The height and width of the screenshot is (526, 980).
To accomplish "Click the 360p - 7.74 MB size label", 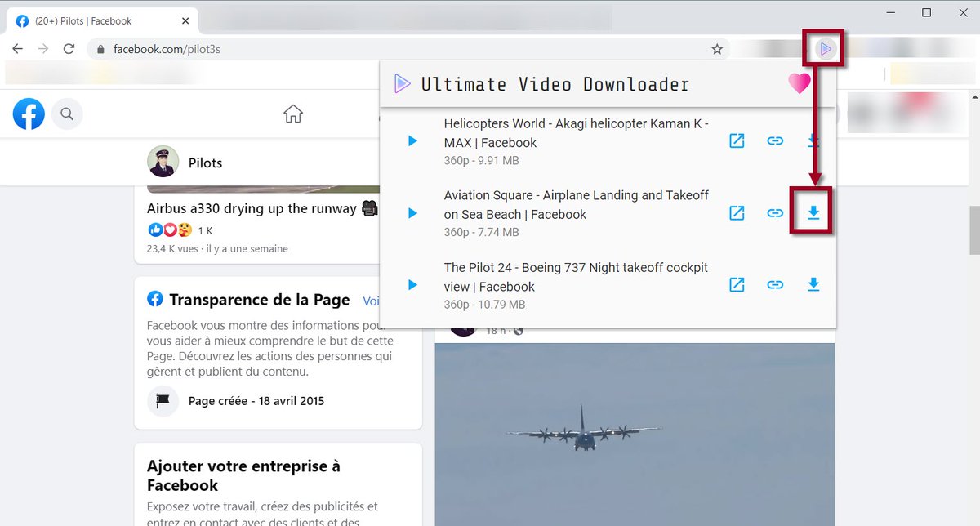I will (481, 232).
